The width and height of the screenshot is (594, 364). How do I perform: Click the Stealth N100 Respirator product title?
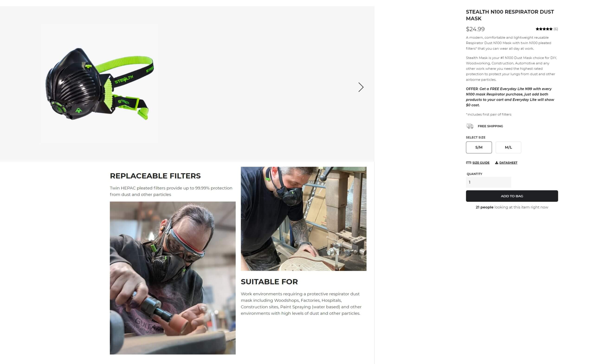click(510, 15)
